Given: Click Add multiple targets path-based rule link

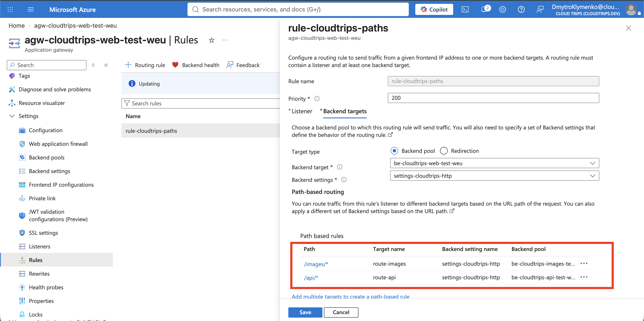Looking at the screenshot, I should pyautogui.click(x=351, y=296).
